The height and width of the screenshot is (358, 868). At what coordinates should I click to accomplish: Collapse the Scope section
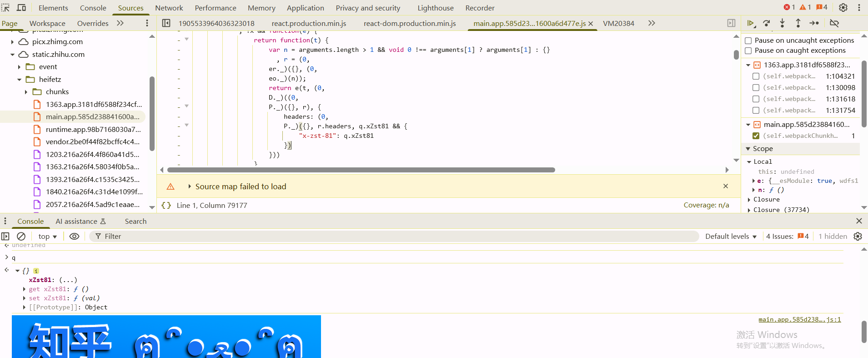click(748, 149)
